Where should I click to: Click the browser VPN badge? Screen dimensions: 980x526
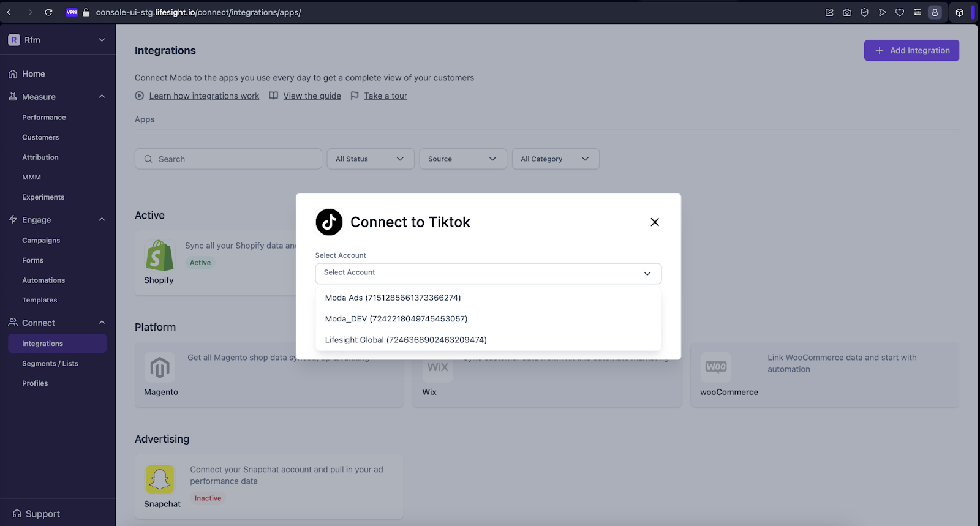tap(72, 12)
